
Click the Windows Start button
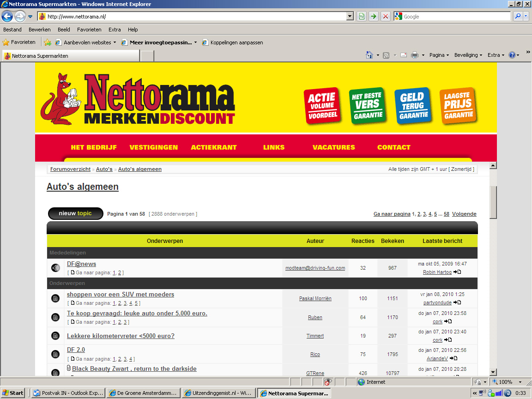13,393
